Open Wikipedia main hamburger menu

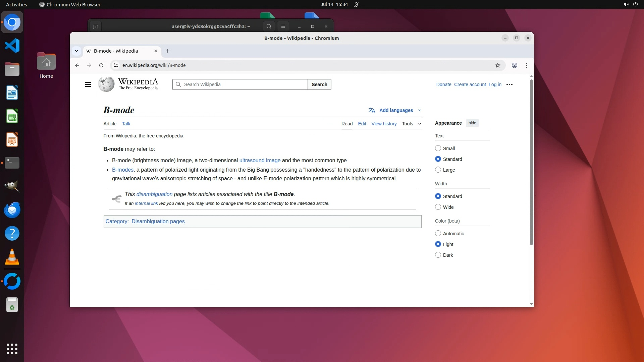click(88, 84)
